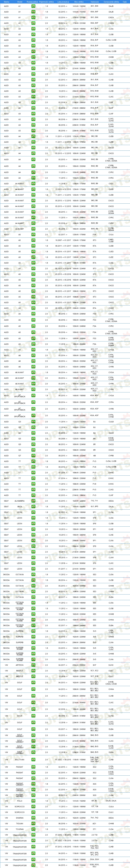Viewport: 130px width, 868px height.
Task: Click the Opis column header
Action: coord(125,2)
